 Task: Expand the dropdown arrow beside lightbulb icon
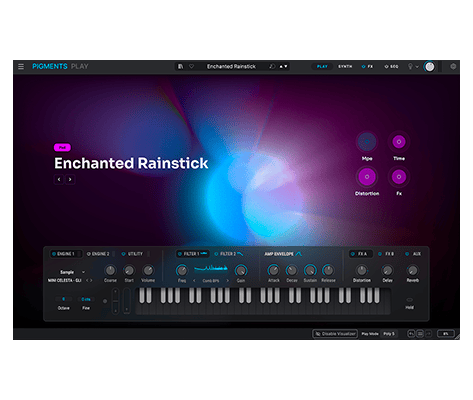click(x=417, y=67)
